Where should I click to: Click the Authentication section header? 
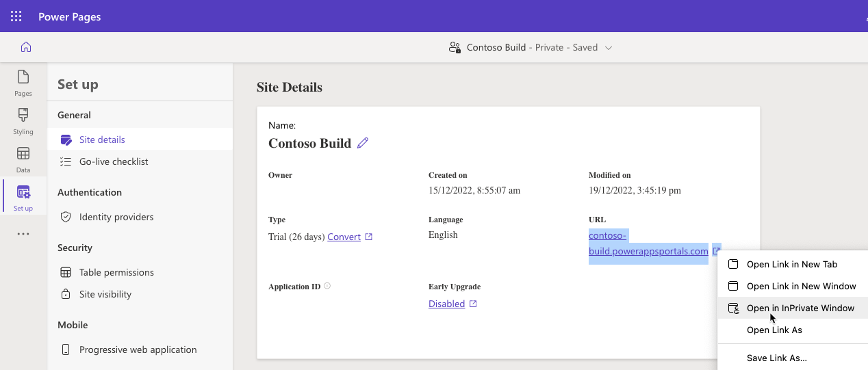tap(90, 192)
